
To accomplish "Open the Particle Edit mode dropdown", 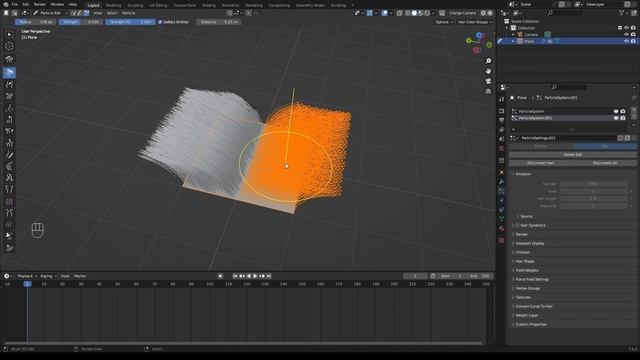I will pyautogui.click(x=50, y=13).
